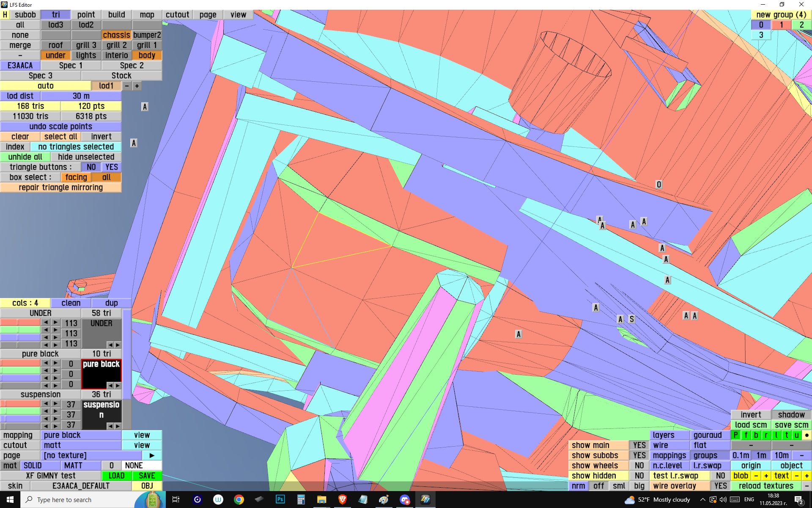The width and height of the screenshot is (812, 508).
Task: Click the reload textures button
Action: point(765,486)
